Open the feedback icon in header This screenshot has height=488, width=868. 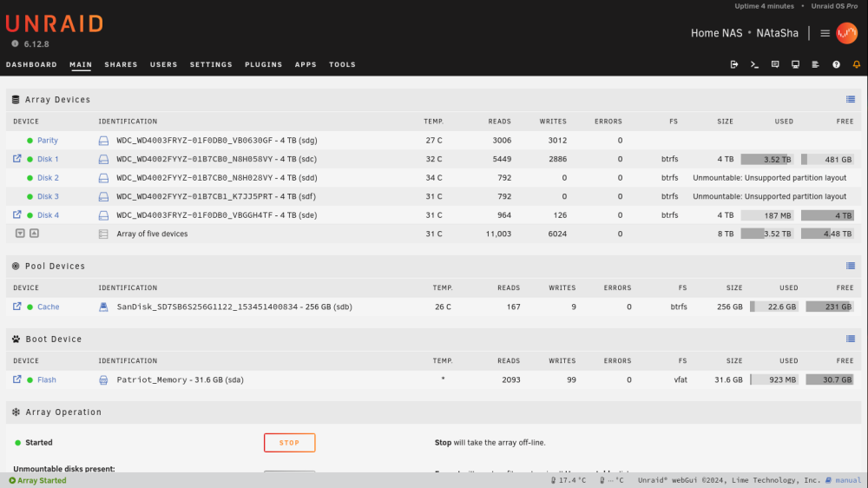[x=775, y=64]
